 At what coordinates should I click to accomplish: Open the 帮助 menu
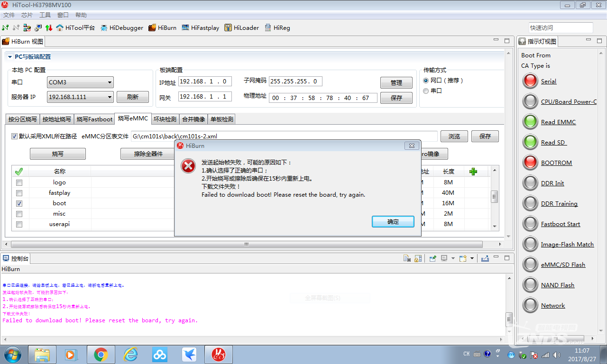81,15
